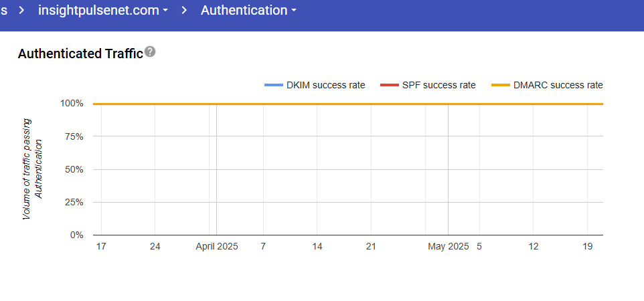Screen dimensions: 644x301
Task: Click the Authenticated Traffic heading
Action: pyautogui.click(x=80, y=54)
